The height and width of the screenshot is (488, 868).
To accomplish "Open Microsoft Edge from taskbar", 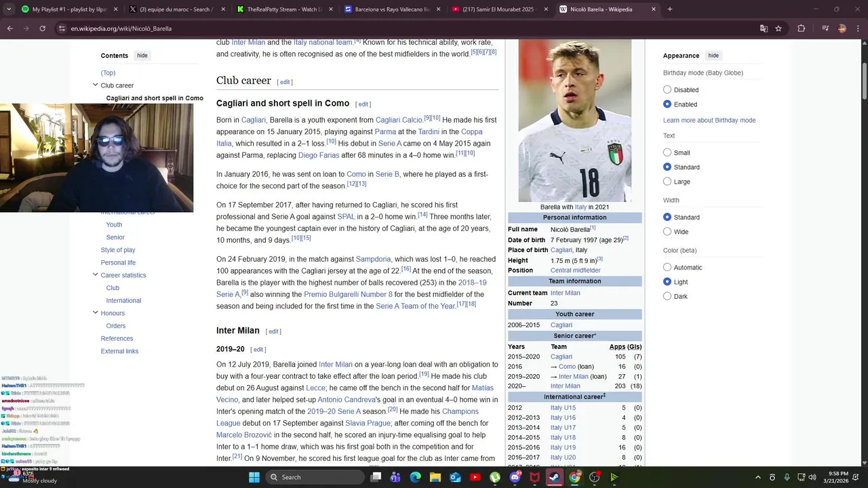I will pos(415,477).
